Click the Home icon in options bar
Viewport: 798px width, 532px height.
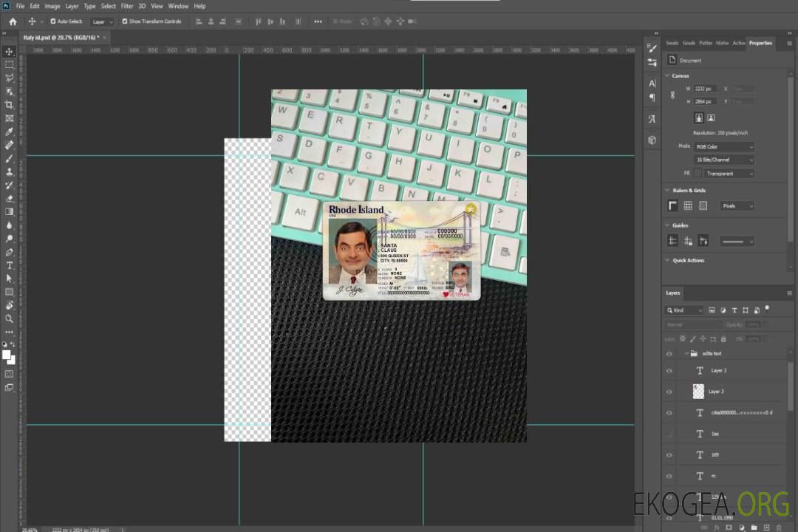[x=13, y=21]
